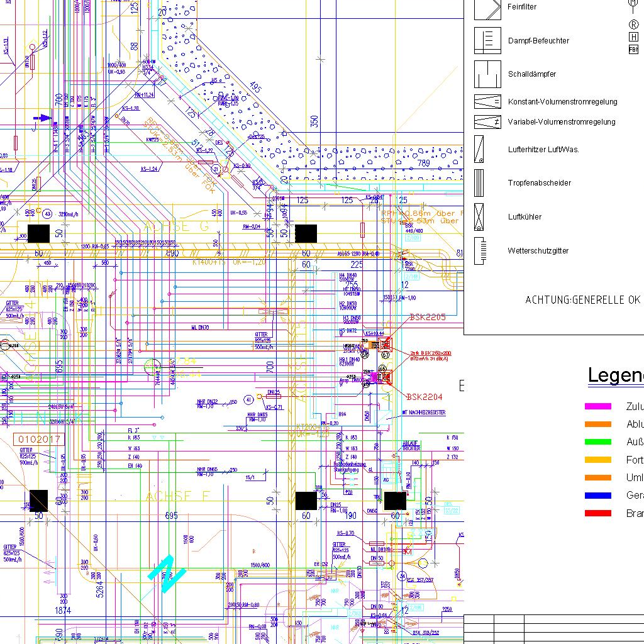Select the MT NACHHEIZREGISTER annotation

click(423, 413)
